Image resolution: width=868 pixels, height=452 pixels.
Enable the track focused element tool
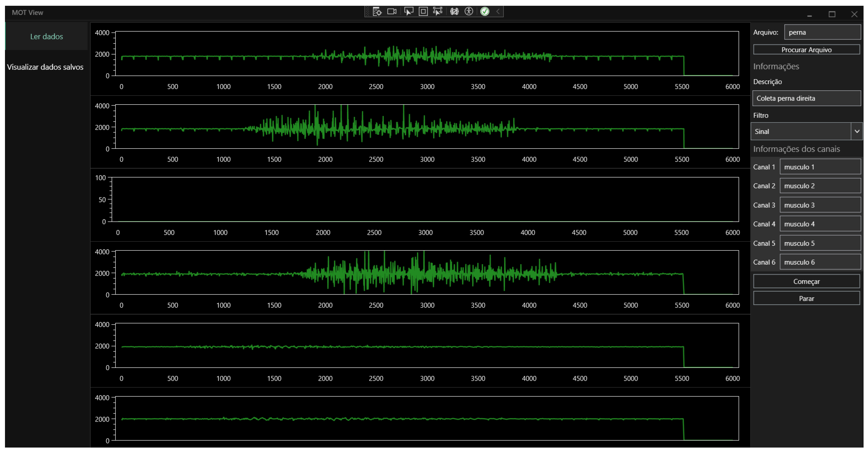point(438,12)
